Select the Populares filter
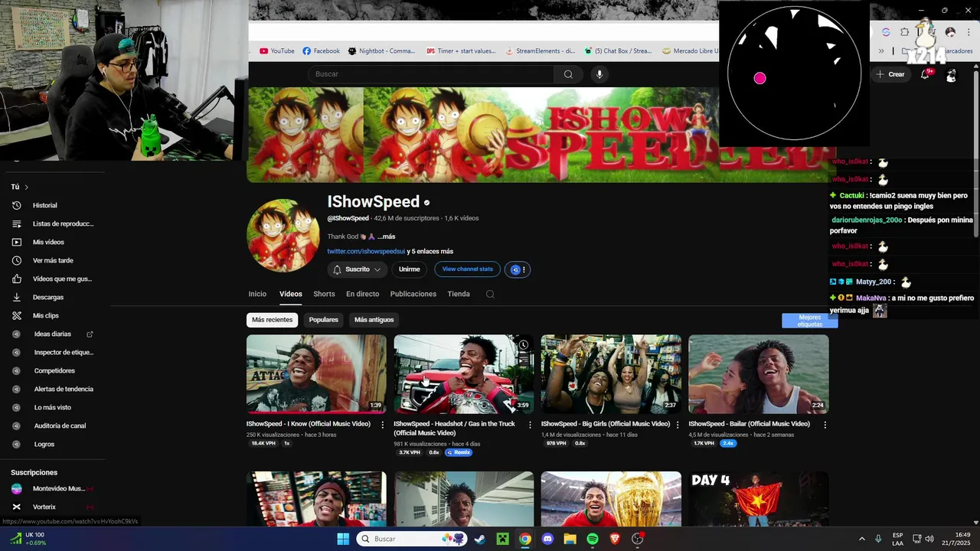 [324, 320]
